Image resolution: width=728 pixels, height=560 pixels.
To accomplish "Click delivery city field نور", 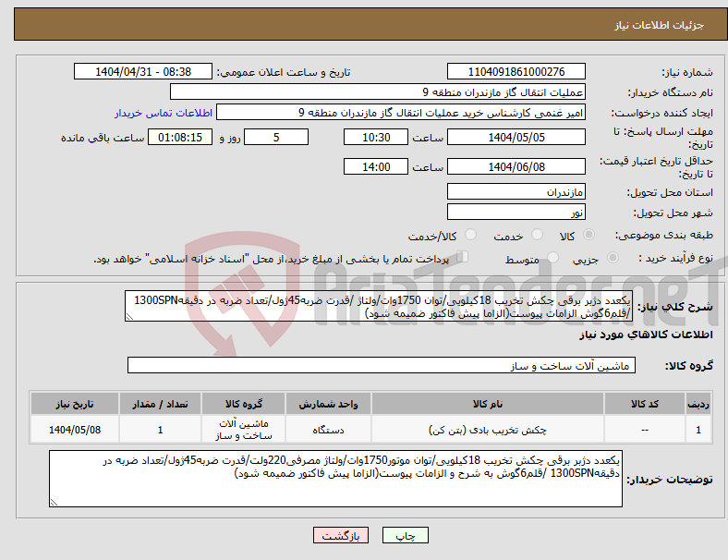I will 516,212.
